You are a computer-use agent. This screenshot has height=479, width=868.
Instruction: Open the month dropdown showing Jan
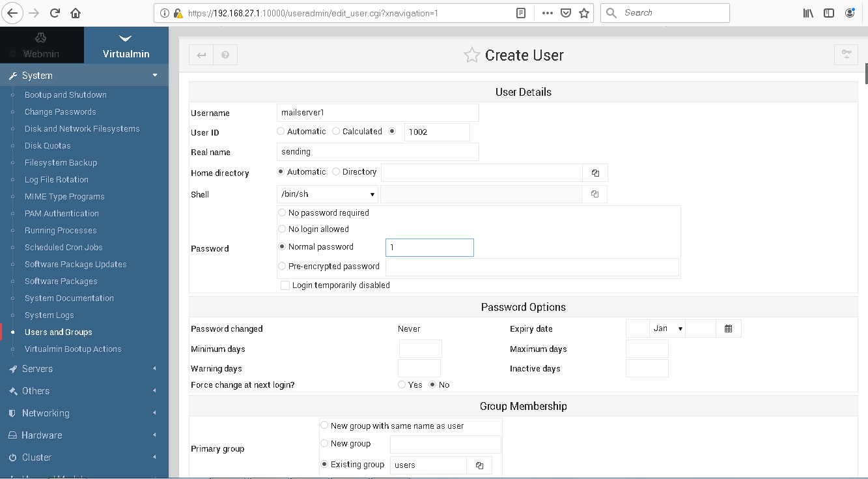coord(667,328)
